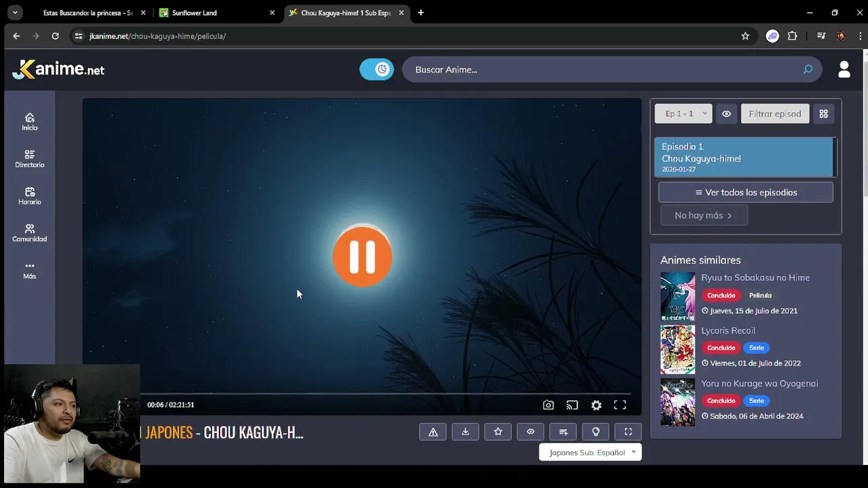This screenshot has width=868, height=488.
Task: Open Ryuu to Sobakasu no Hime link
Action: pyautogui.click(x=755, y=277)
